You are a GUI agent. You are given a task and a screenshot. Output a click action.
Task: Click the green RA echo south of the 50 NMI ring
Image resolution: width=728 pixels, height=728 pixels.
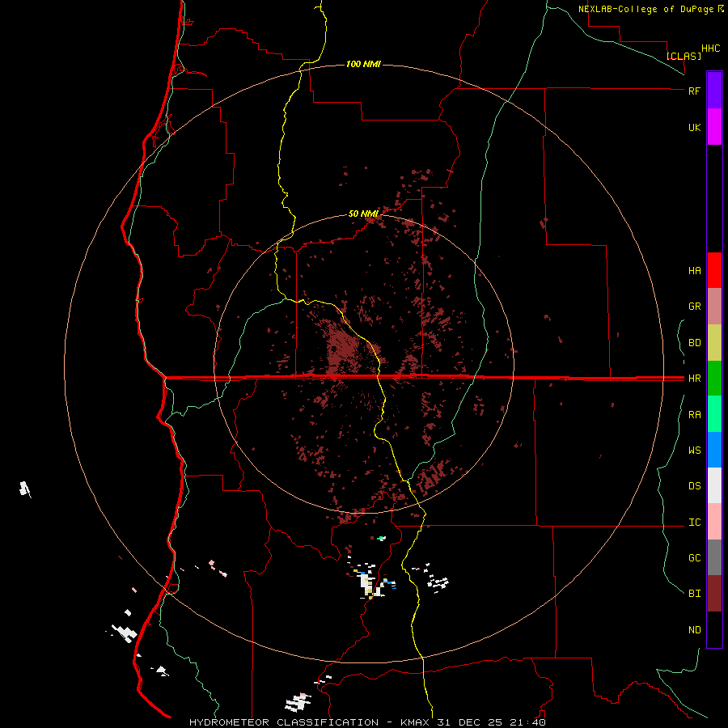[381, 538]
